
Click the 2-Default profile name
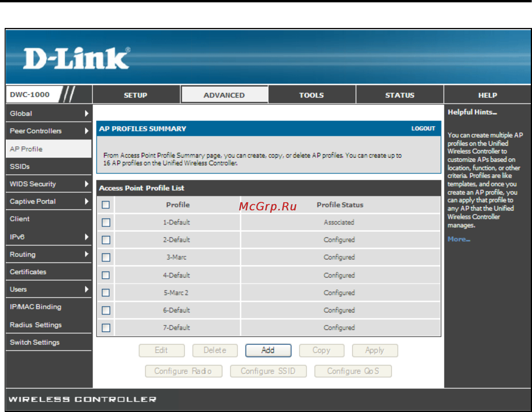tap(176, 240)
